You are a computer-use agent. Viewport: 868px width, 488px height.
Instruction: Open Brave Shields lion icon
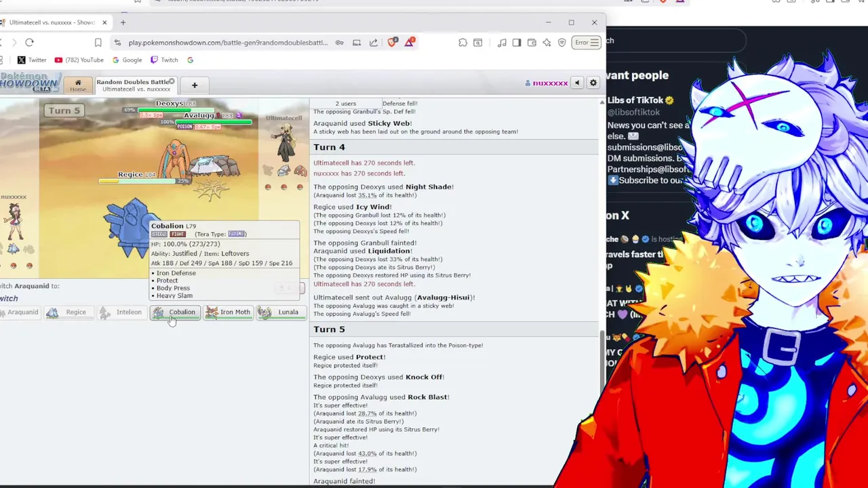pos(392,42)
